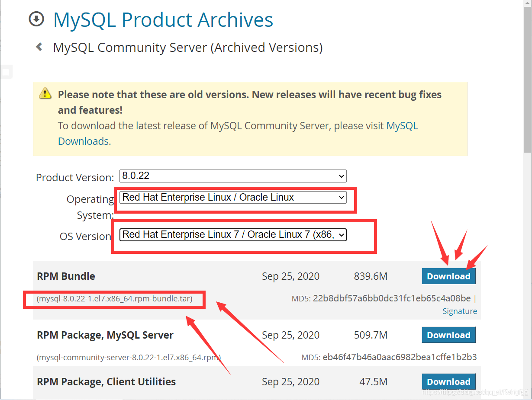The height and width of the screenshot is (400, 532).
Task: Select the mysql-8.0.22-1.el7.x86_64.rpm-bundle.tar filename
Action: [x=113, y=299]
